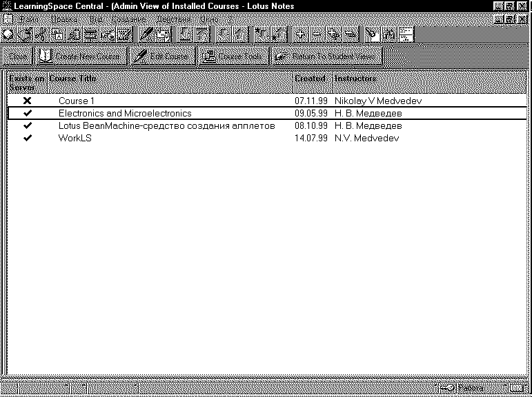Click Н. В. Медведев in Lotus BeanMachine row
The height and width of the screenshot is (397, 532).
[x=368, y=125]
